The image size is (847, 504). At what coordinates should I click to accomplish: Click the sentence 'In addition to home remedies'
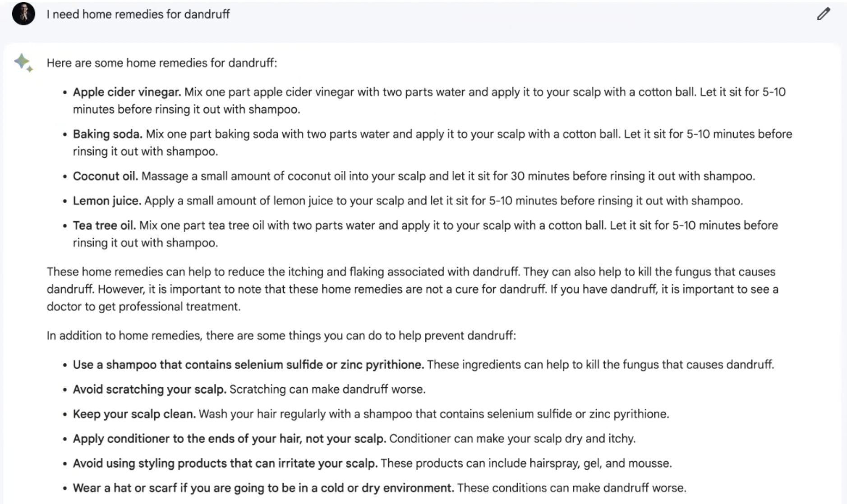(x=281, y=335)
